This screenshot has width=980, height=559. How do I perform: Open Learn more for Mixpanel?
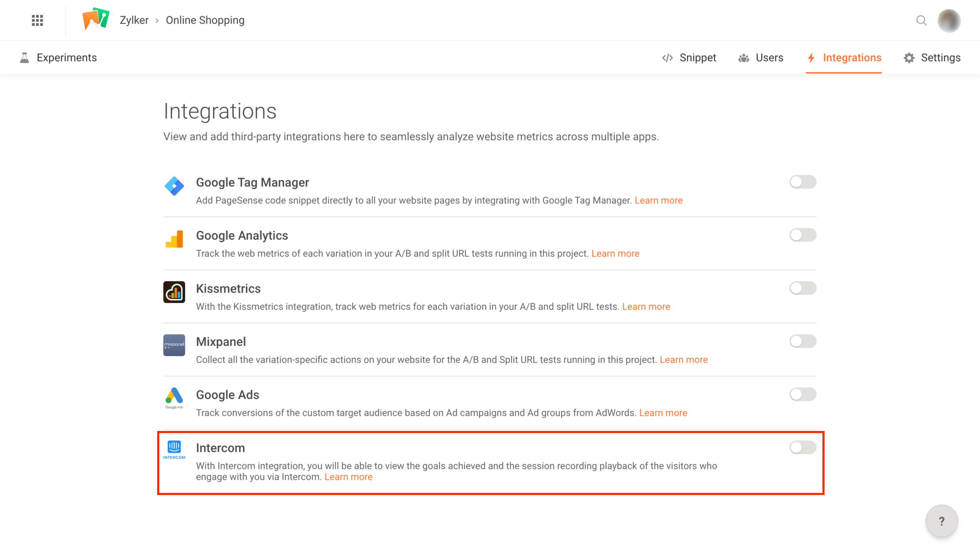point(683,360)
